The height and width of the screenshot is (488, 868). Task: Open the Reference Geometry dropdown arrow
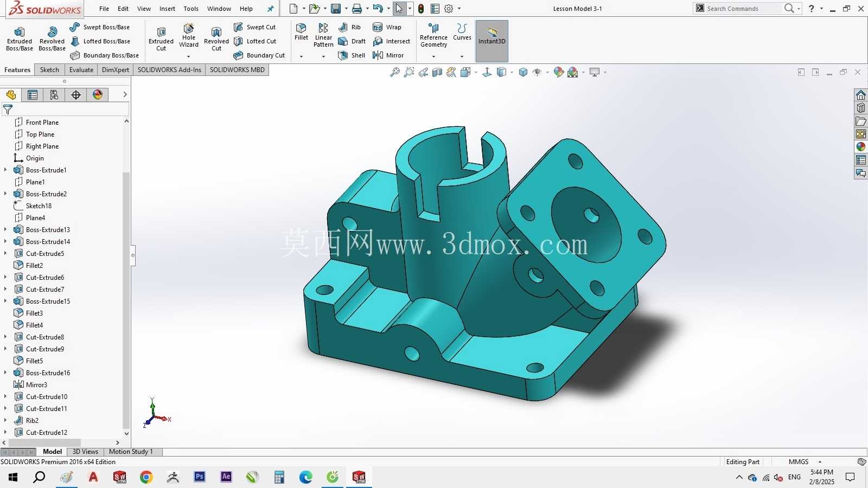point(433,56)
